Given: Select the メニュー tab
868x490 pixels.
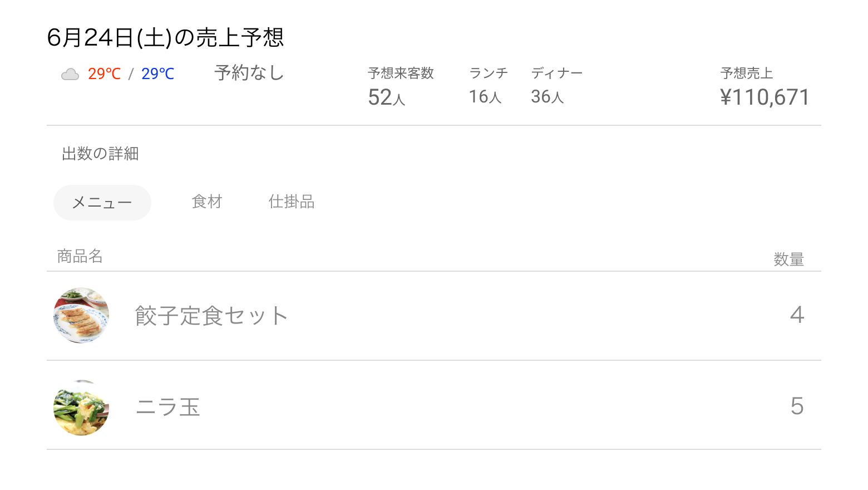Looking at the screenshot, I should (x=102, y=203).
